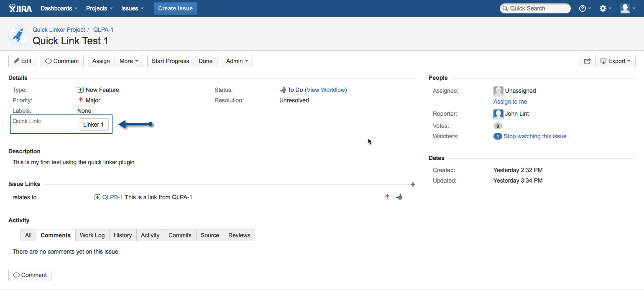
Task: Open the More actions dropdown
Action: coord(129,61)
